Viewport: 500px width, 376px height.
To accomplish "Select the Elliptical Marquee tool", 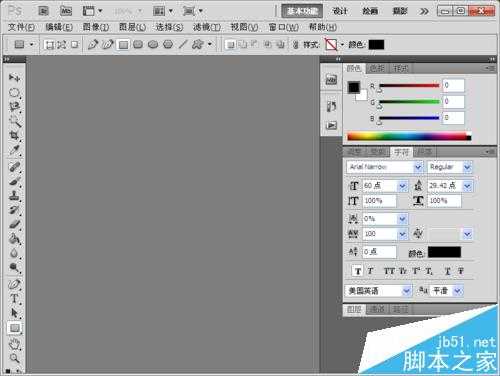I will pos(14,92).
